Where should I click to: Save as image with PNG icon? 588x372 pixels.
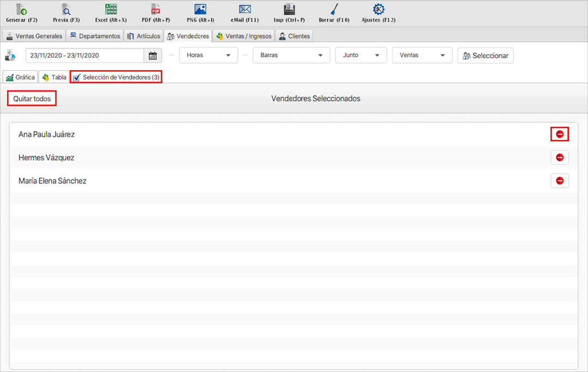click(200, 10)
